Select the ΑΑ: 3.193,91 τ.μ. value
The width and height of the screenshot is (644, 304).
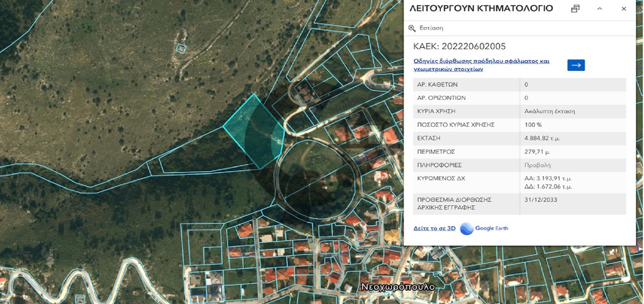click(x=548, y=179)
